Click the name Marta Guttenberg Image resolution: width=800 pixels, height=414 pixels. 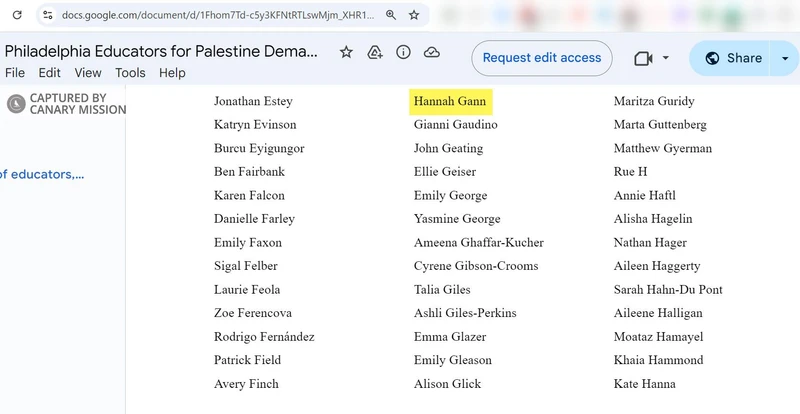[x=660, y=125]
